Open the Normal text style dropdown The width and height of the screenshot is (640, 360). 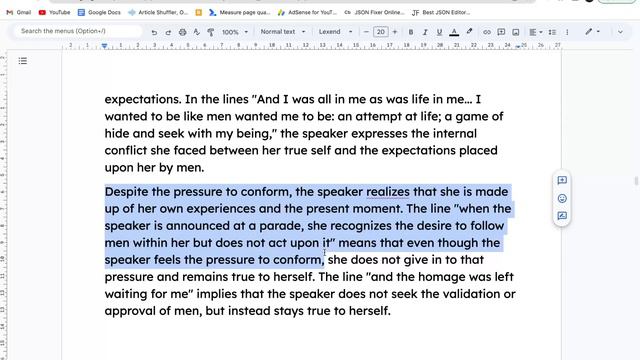click(x=282, y=31)
